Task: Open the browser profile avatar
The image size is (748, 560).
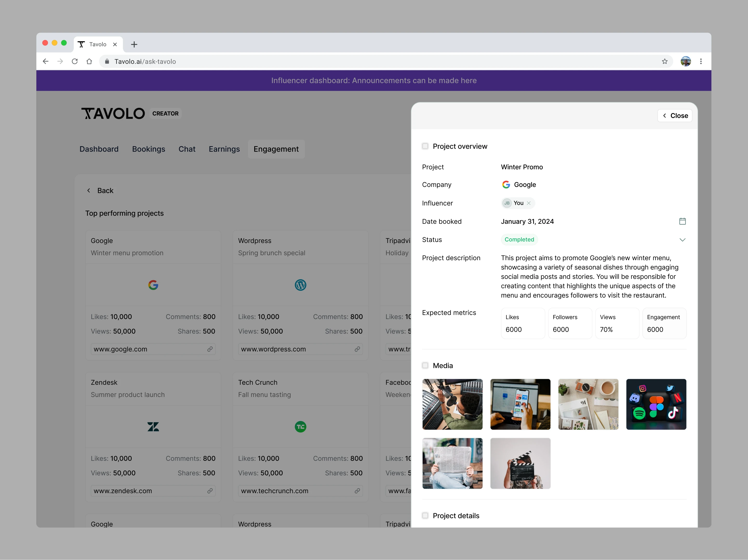Action: tap(686, 62)
